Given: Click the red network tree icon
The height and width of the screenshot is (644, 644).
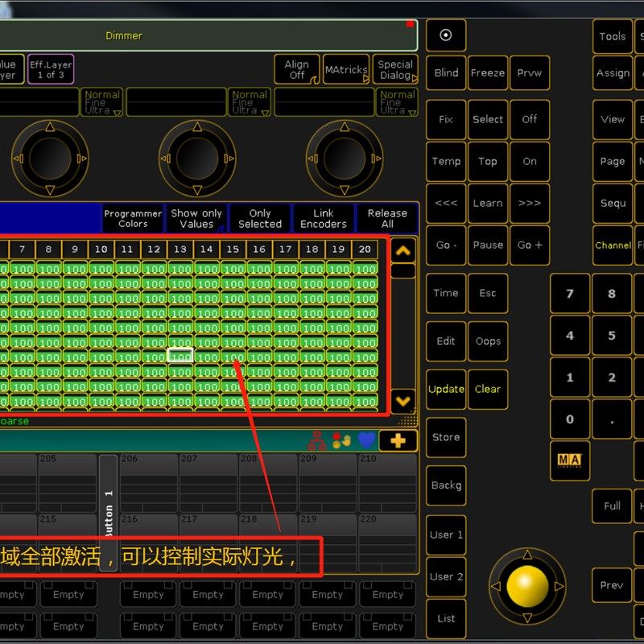Looking at the screenshot, I should (316, 440).
